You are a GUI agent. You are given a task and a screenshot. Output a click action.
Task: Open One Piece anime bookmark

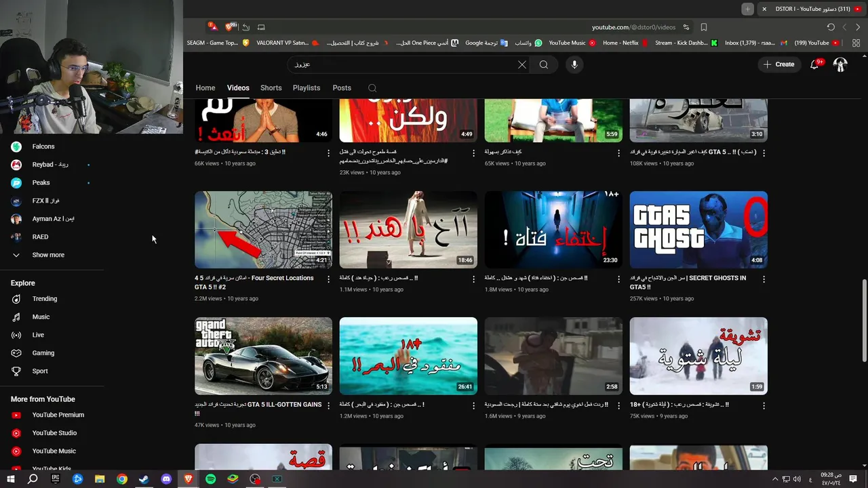tap(428, 43)
